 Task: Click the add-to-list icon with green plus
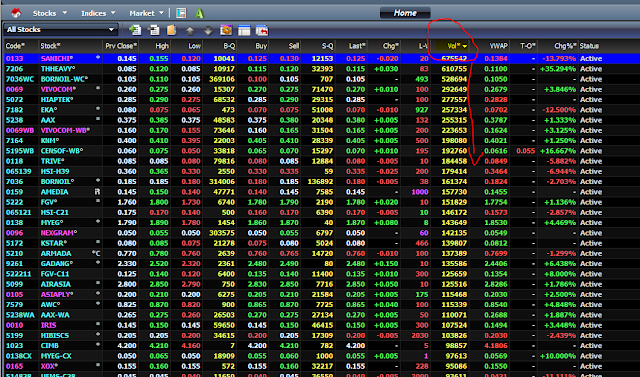[135, 30]
